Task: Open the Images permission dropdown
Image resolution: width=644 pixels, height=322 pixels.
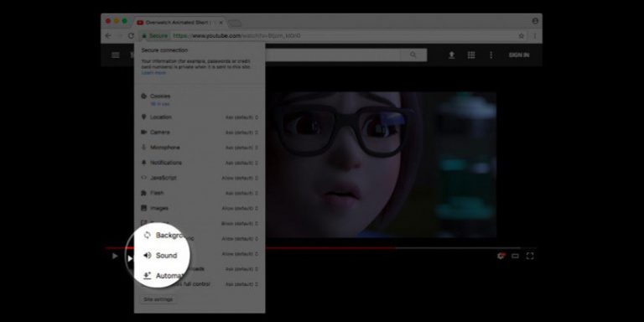Action: pyautogui.click(x=241, y=209)
